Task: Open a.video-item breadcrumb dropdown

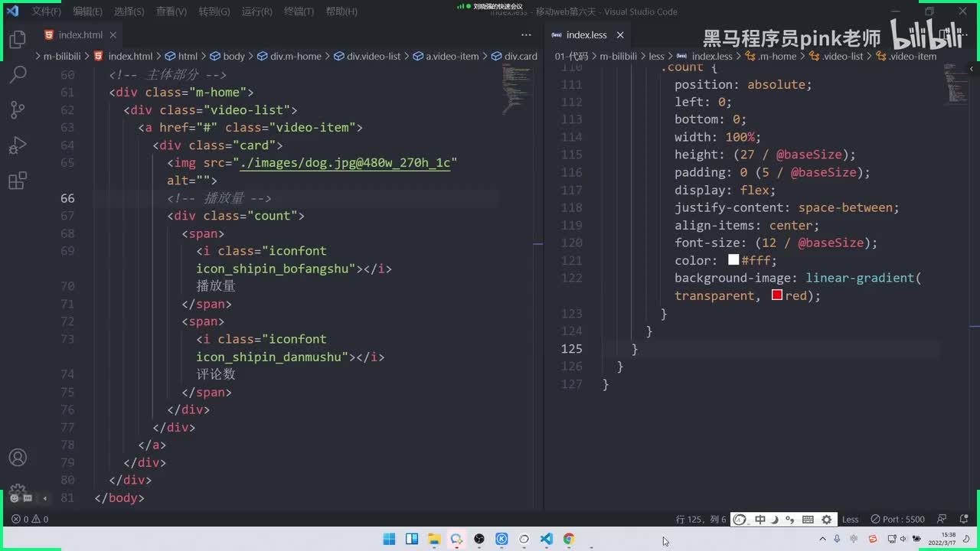Action: point(446,56)
